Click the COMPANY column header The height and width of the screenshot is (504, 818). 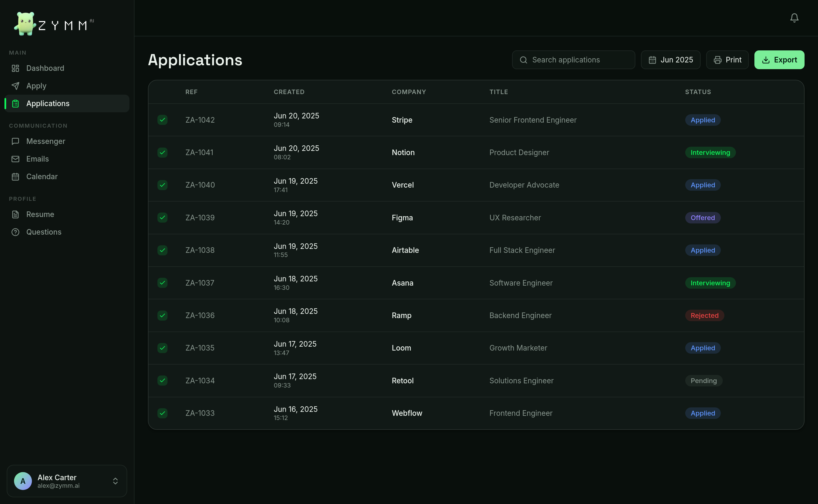pyautogui.click(x=409, y=92)
